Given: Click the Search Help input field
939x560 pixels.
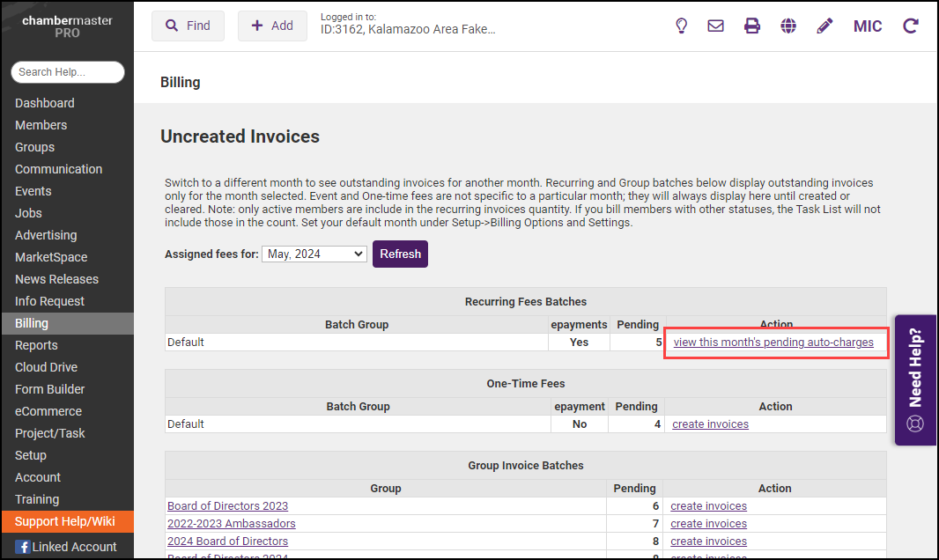Looking at the screenshot, I should 68,72.
